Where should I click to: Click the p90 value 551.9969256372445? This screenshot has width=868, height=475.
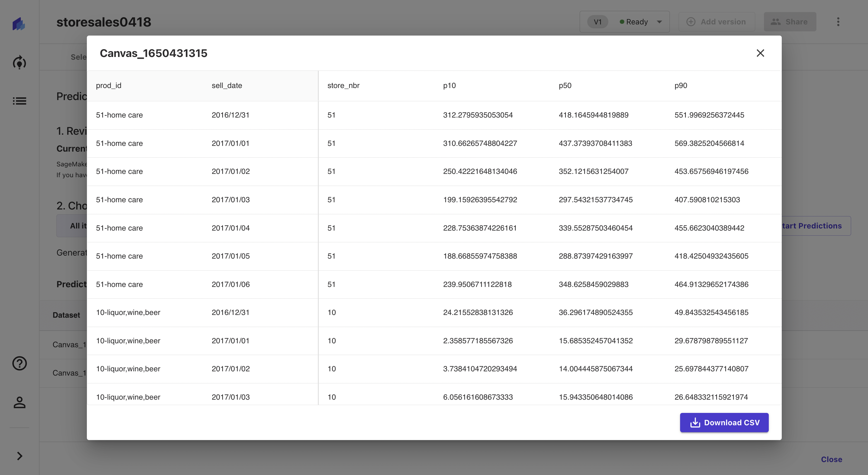[709, 115]
